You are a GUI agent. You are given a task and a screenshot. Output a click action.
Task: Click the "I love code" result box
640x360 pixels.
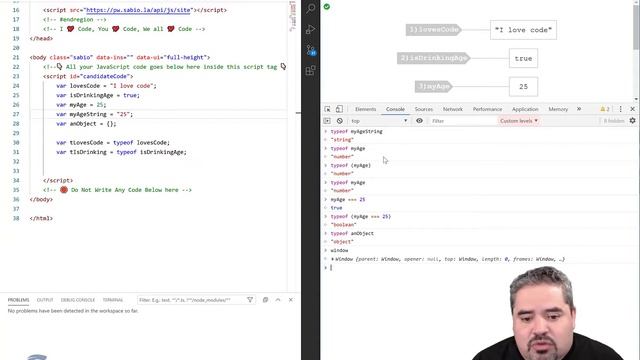point(523,30)
